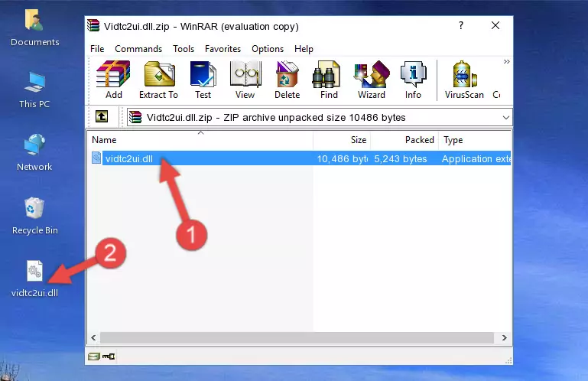
Task: Select the Documents desktop icon
Action: point(34,28)
